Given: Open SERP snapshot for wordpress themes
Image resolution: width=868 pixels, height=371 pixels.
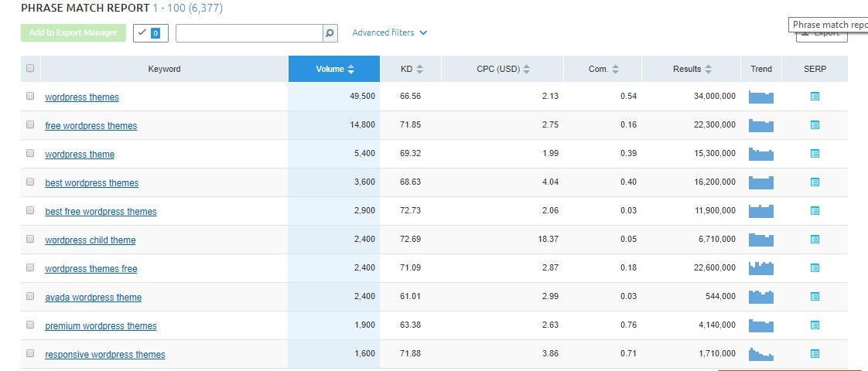Looking at the screenshot, I should [815, 96].
